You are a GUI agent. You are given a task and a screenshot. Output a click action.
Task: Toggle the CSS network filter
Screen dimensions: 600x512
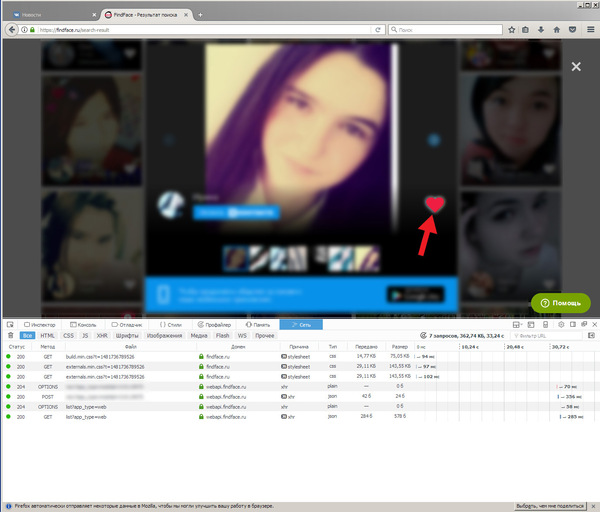point(68,336)
